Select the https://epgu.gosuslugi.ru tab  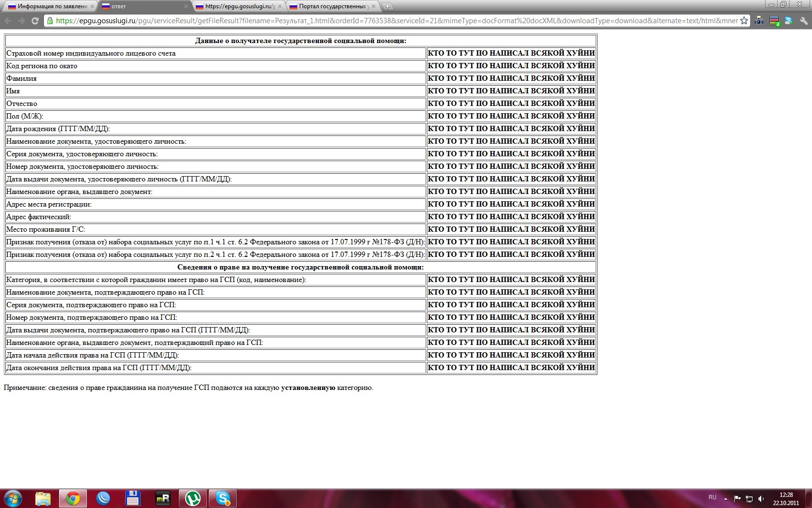(x=238, y=6)
